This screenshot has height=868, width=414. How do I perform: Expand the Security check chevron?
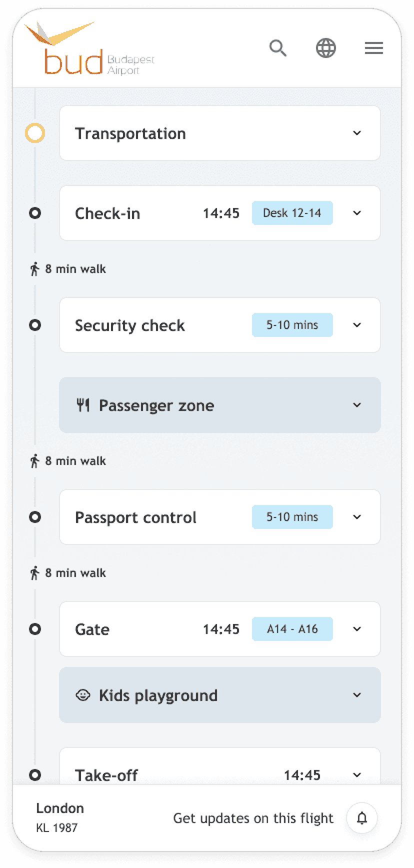pos(357,325)
